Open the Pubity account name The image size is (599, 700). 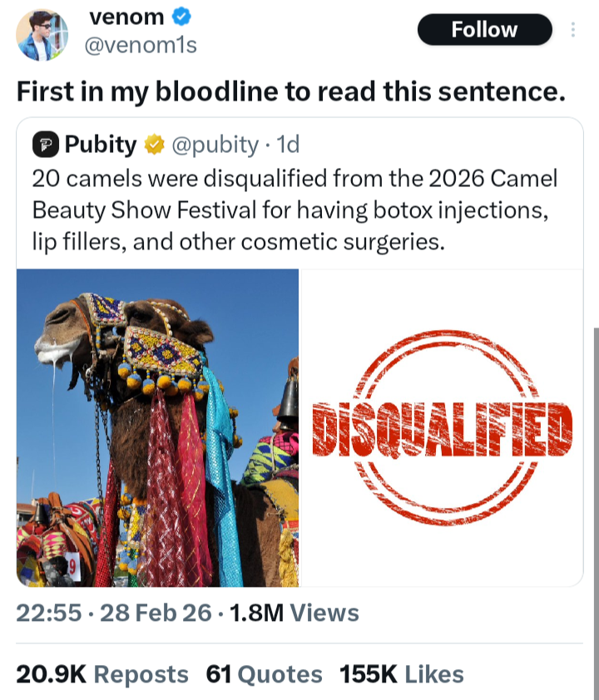[x=100, y=145]
